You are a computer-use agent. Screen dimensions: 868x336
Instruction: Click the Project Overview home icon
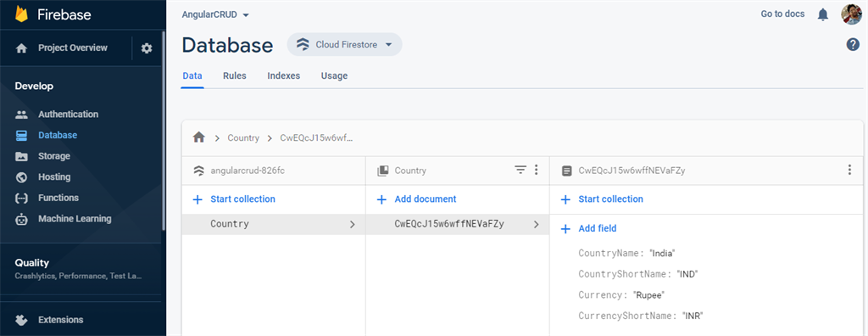(21, 48)
